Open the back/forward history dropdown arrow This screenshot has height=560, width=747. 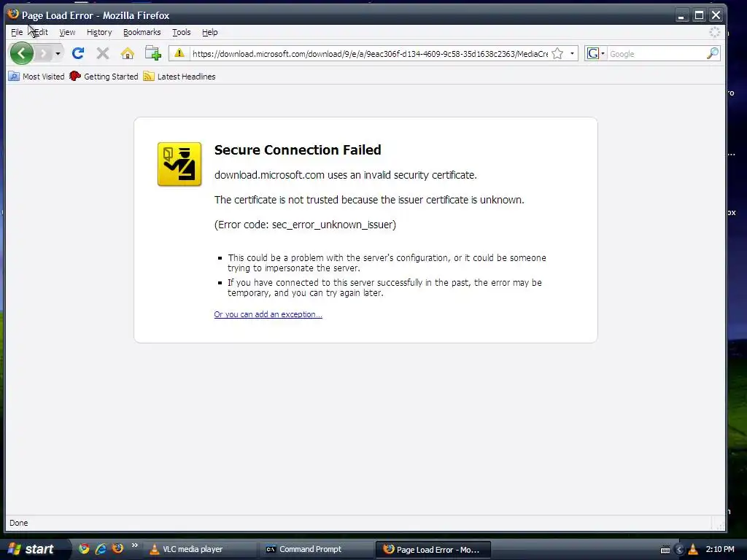coord(58,53)
